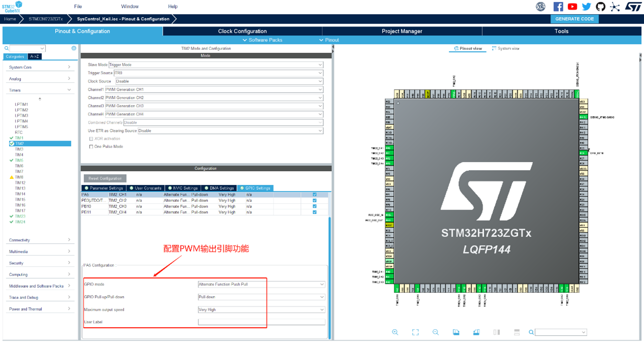
Task: Click the User Label input field
Action: (x=261, y=322)
